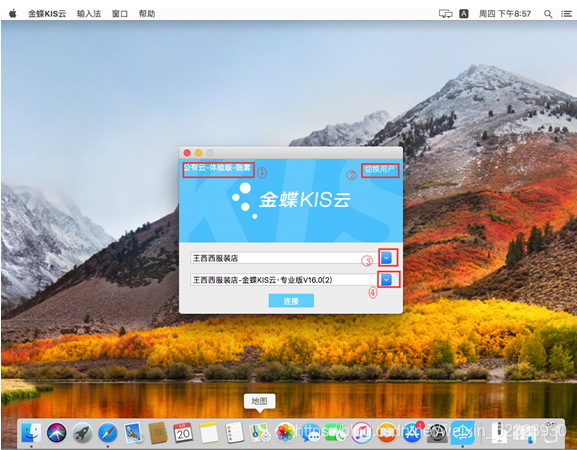Open the 窗口 menu

tap(120, 14)
